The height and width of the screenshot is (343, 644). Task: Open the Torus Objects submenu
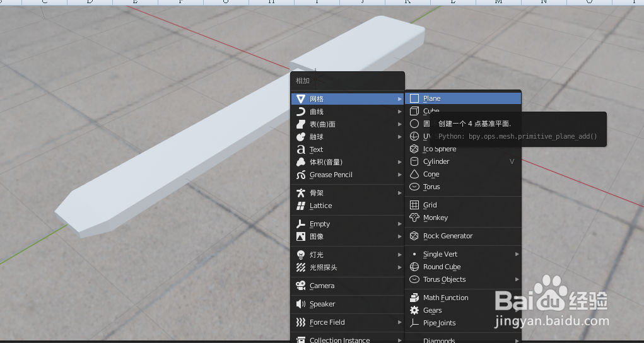click(463, 279)
